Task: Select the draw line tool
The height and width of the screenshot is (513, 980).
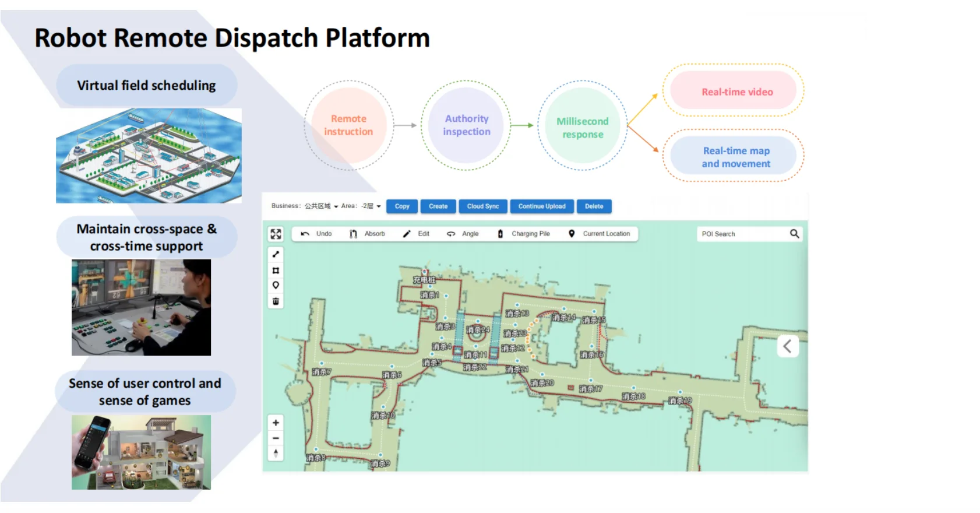Action: point(276,254)
